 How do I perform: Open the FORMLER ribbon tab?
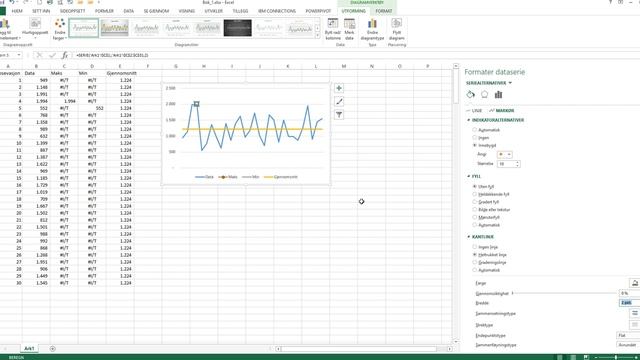pos(104,11)
